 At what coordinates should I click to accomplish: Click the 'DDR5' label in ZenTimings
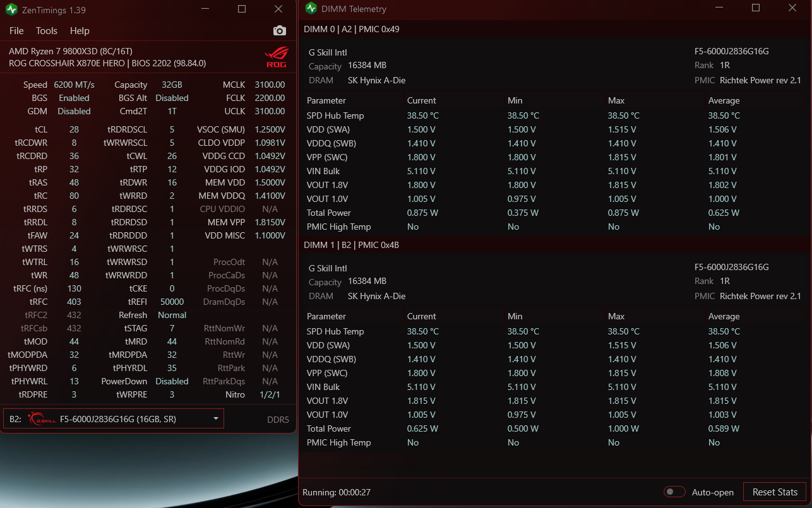(x=278, y=419)
